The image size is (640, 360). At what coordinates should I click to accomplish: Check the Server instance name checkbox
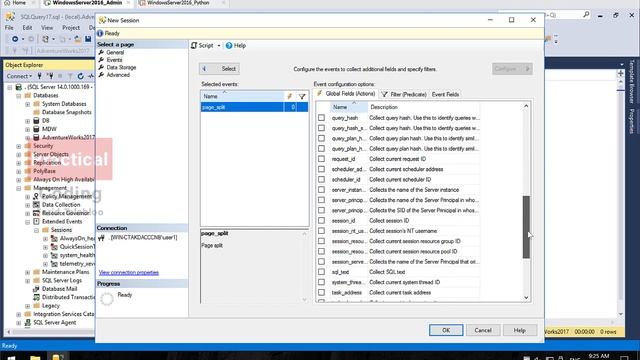coord(322,190)
